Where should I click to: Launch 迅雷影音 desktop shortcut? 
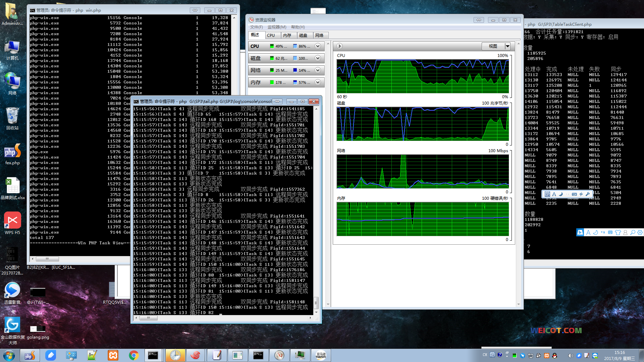12,293
